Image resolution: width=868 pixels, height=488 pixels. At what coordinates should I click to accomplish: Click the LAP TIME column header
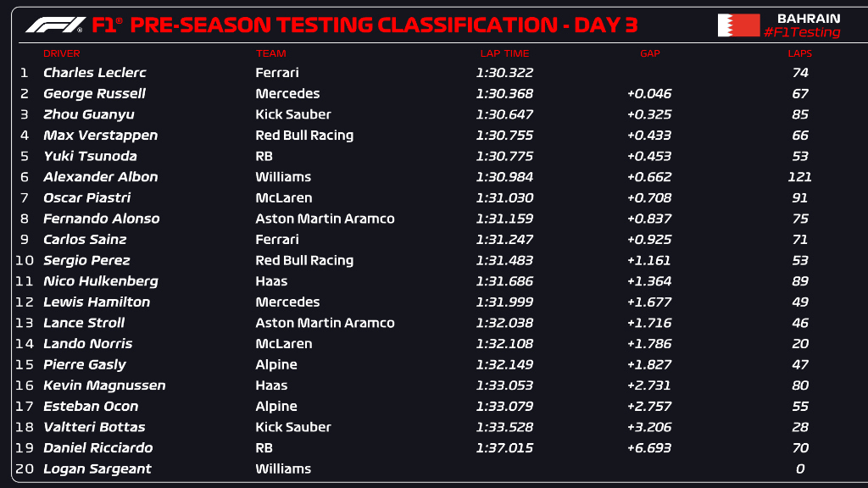504,53
